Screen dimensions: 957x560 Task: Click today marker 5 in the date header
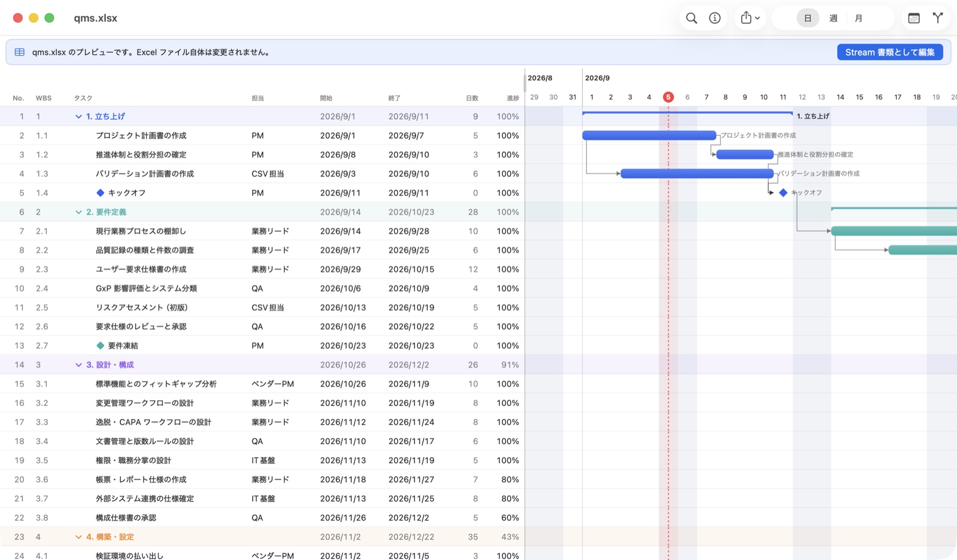pyautogui.click(x=668, y=97)
